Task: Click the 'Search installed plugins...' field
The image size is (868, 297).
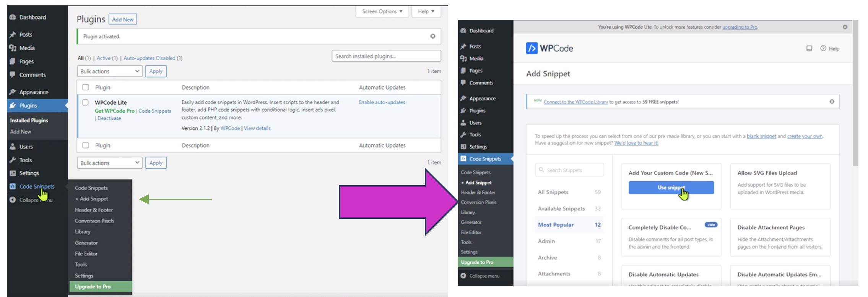Action: pyautogui.click(x=386, y=56)
